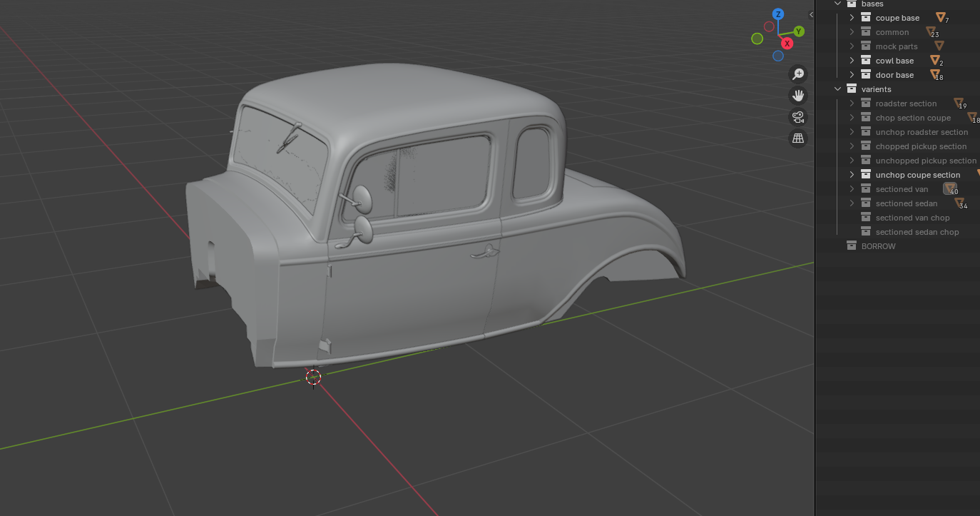Click the highlighted mesh icon beside sectioned van
The width and height of the screenshot is (980, 516).
click(x=950, y=188)
